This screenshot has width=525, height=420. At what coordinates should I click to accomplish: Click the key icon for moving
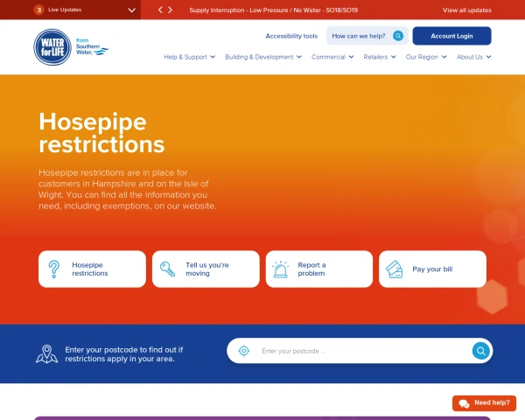[x=167, y=269]
